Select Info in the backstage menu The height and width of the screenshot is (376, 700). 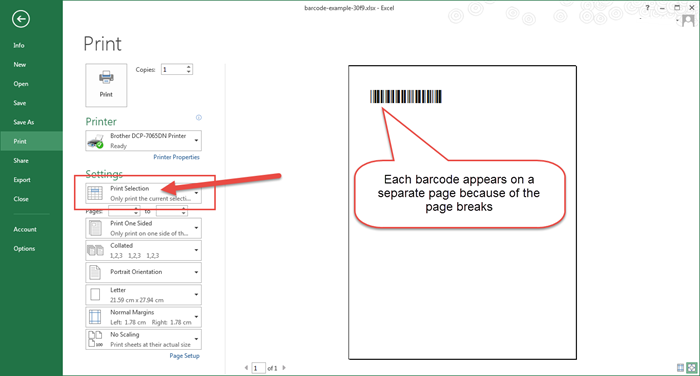point(19,45)
